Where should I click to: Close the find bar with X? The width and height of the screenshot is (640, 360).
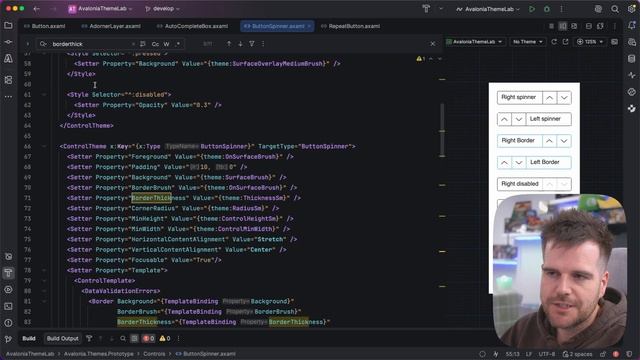433,44
